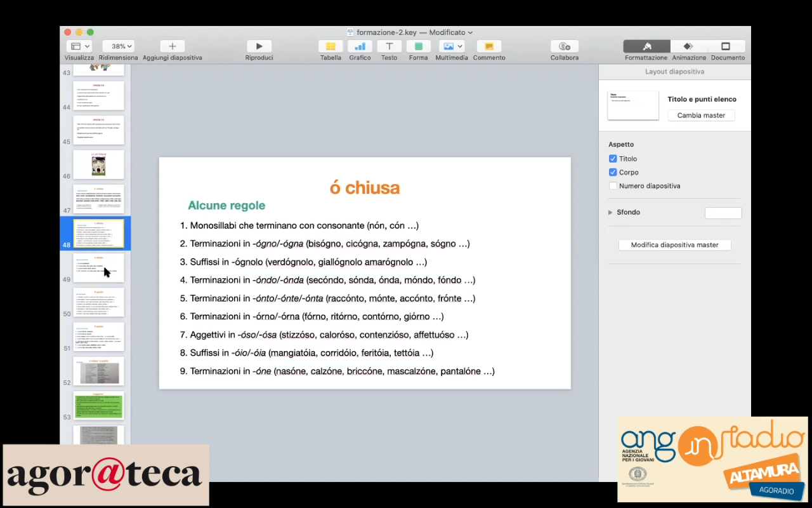The height and width of the screenshot is (508, 812).
Task: Open the 38% zoom dropdown
Action: (118, 46)
